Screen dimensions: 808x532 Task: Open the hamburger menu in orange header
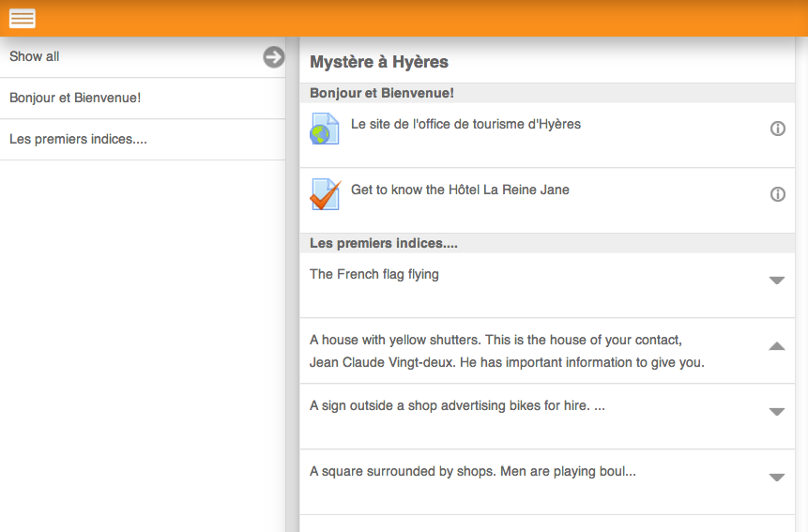click(23, 19)
